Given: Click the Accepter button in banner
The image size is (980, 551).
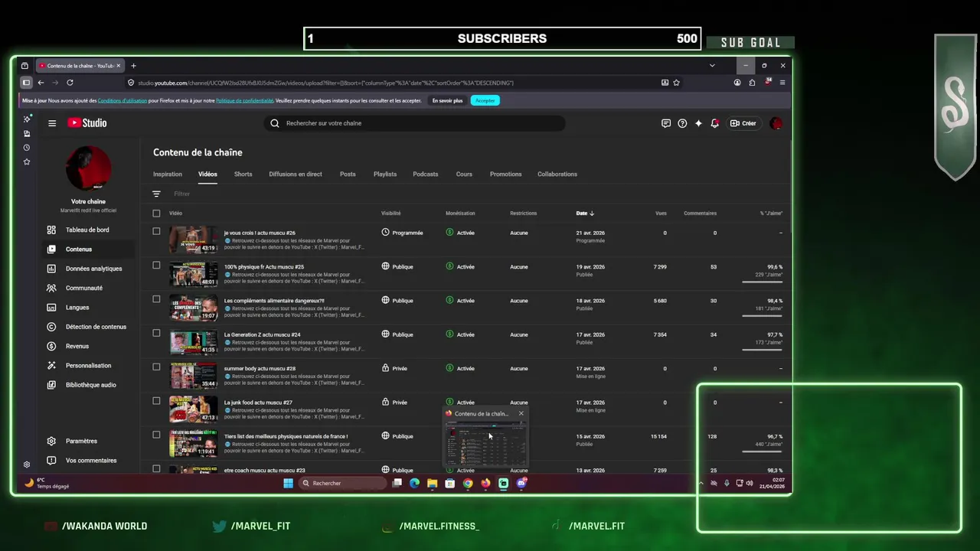Looking at the screenshot, I should 485,100.
